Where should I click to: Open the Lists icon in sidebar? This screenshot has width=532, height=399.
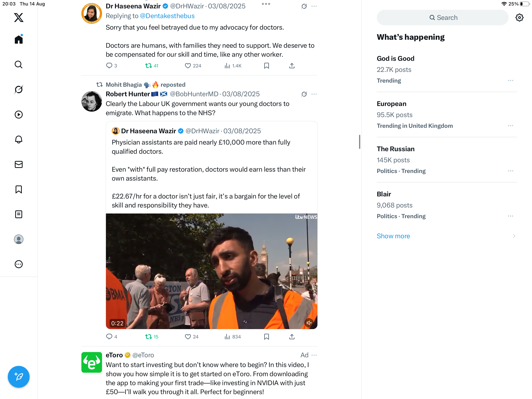point(18,214)
